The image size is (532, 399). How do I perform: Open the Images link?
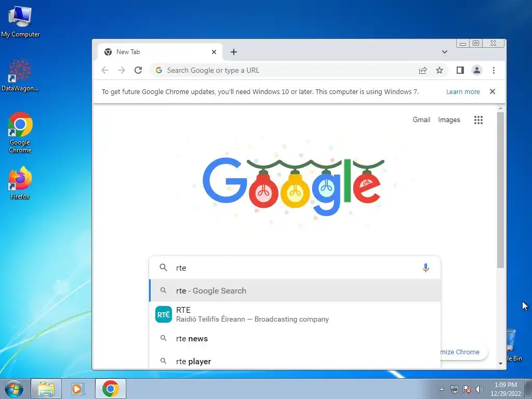click(449, 120)
